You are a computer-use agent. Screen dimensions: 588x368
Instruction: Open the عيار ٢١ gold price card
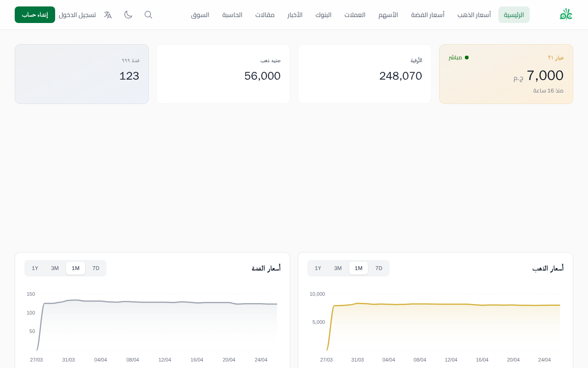(x=506, y=74)
